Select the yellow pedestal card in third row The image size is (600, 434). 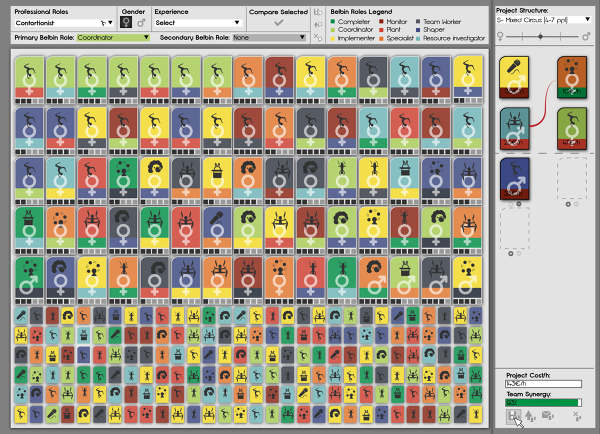pos(217,181)
